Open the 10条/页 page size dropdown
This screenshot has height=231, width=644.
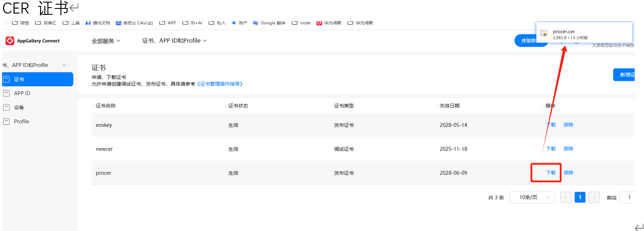(532, 197)
